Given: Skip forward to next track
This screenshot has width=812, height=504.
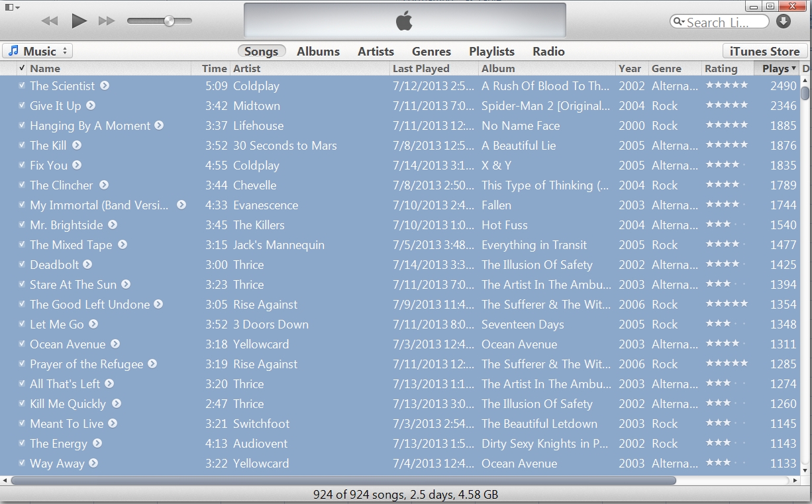Looking at the screenshot, I should (x=107, y=21).
